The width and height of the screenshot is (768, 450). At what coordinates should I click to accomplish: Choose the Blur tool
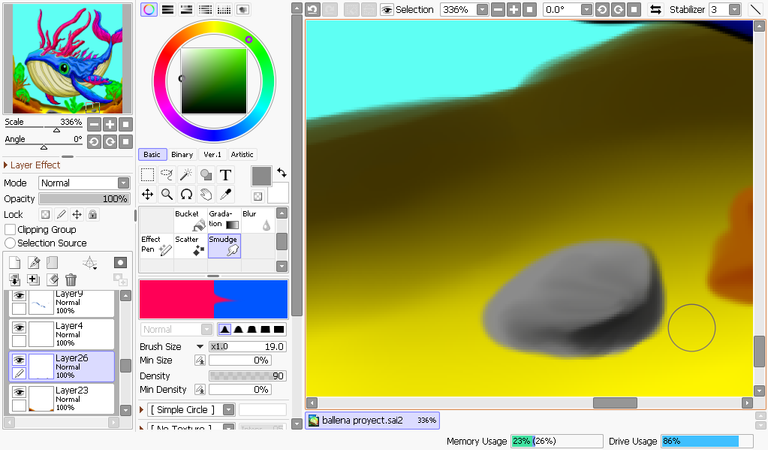(258, 220)
